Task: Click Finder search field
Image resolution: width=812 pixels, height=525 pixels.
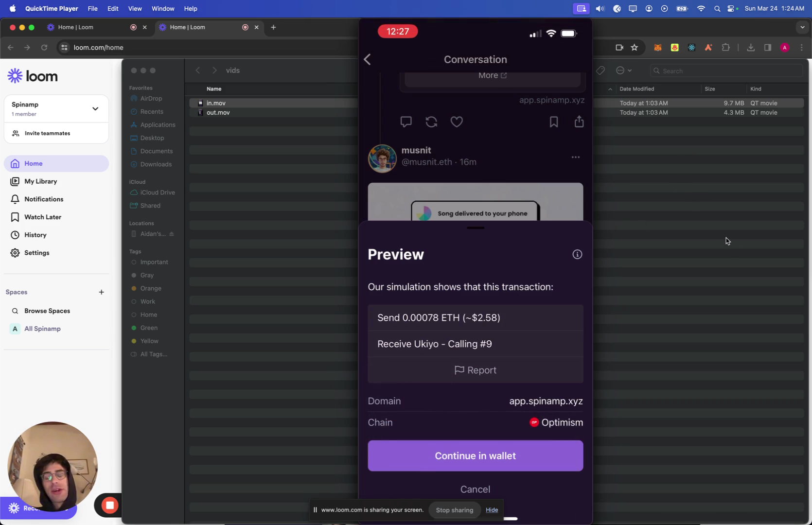Action: click(x=726, y=71)
